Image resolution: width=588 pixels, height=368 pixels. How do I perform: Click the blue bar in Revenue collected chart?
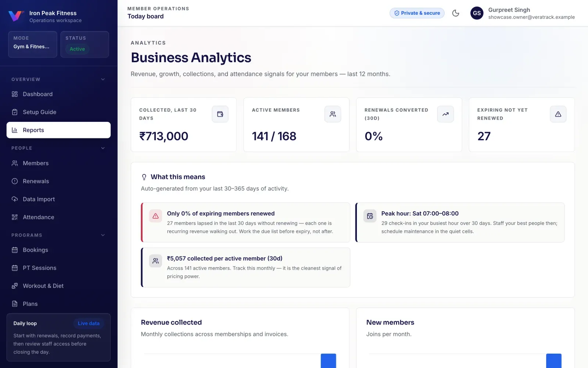329,361
